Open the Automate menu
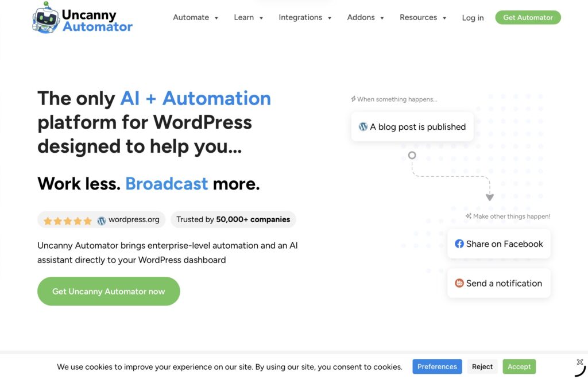 pos(191,17)
